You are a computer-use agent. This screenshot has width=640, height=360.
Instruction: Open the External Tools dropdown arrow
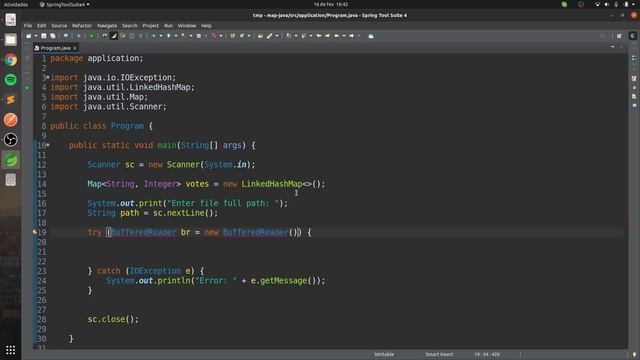point(221,36)
